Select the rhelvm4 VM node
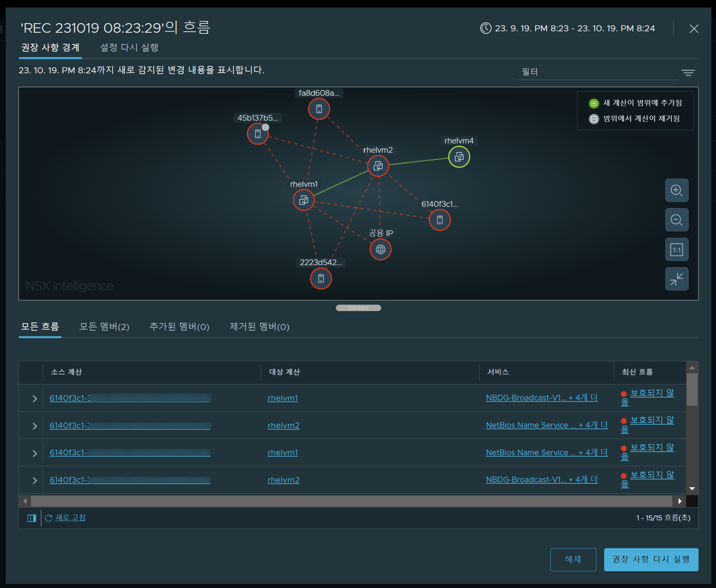Viewport: 716px width, 588px height. pyautogui.click(x=459, y=157)
